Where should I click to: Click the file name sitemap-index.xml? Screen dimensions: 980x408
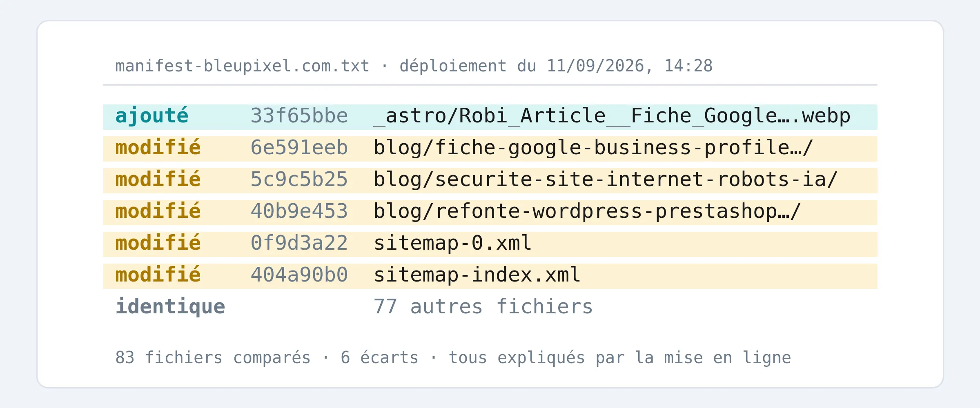(477, 275)
